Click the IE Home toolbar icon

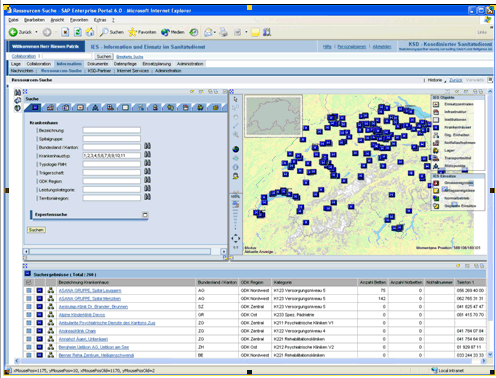tap(90, 32)
